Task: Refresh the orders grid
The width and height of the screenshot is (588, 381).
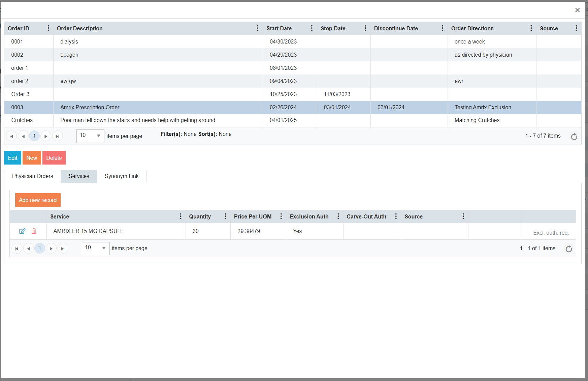Action: tap(574, 137)
